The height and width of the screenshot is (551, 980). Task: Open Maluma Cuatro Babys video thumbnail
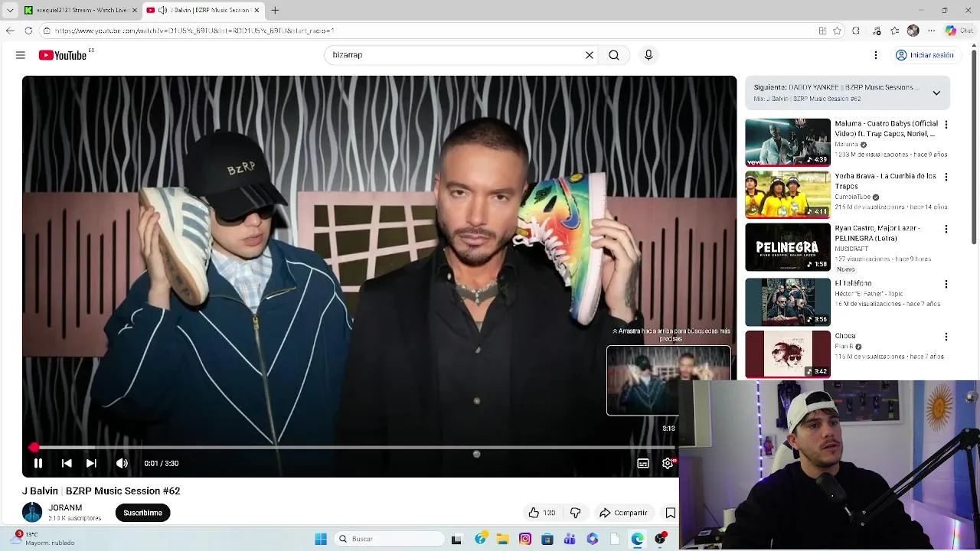pos(788,142)
